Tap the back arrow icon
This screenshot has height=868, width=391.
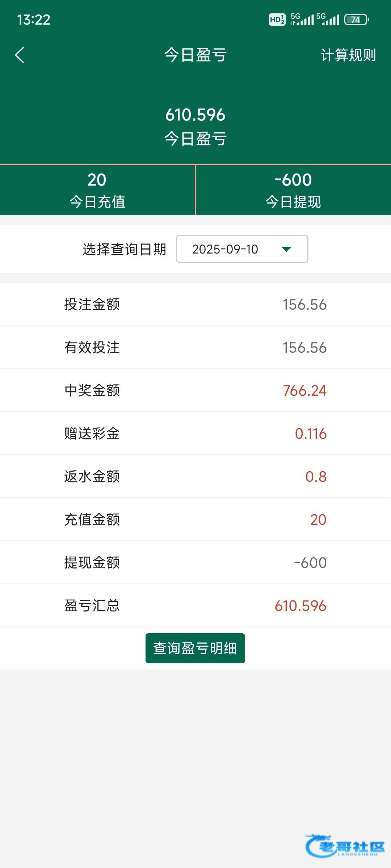pyautogui.click(x=20, y=55)
